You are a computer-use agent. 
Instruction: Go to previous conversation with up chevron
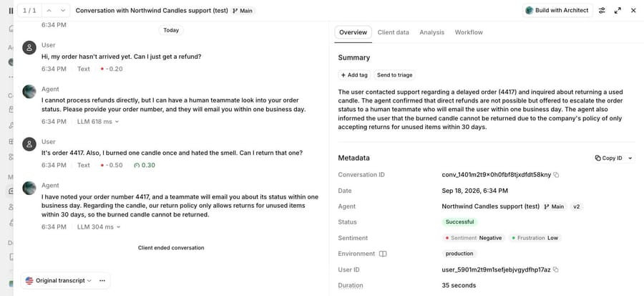pyautogui.click(x=49, y=11)
